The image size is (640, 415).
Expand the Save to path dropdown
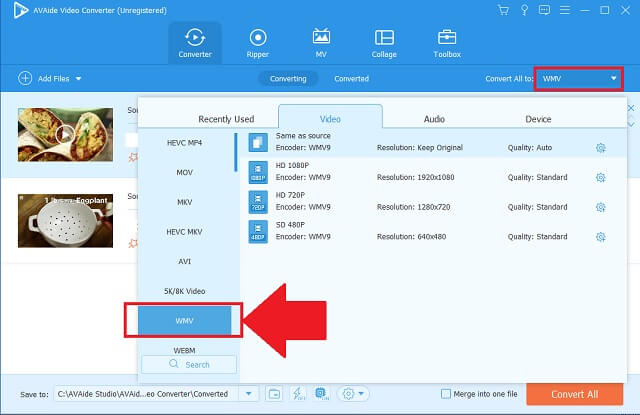click(248, 394)
